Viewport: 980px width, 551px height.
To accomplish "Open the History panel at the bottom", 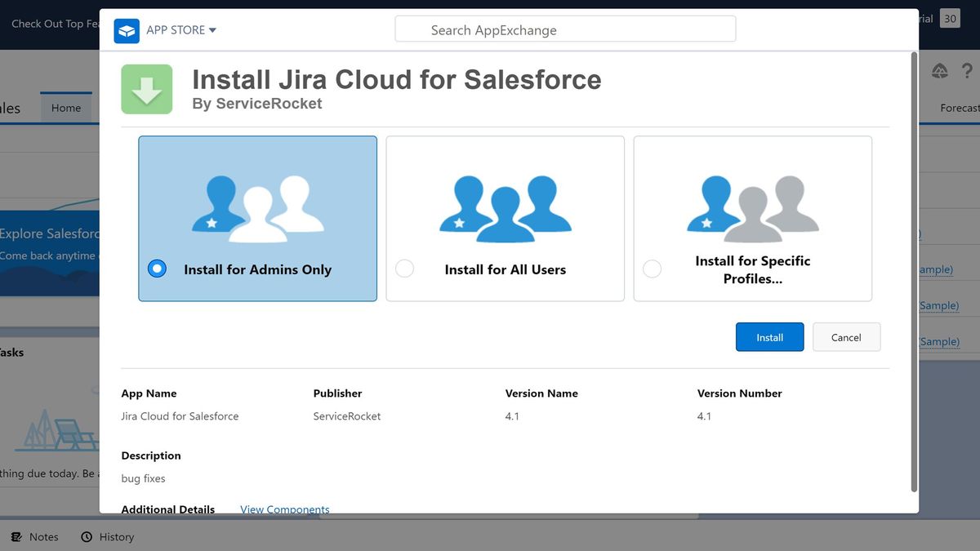I will click(x=107, y=536).
